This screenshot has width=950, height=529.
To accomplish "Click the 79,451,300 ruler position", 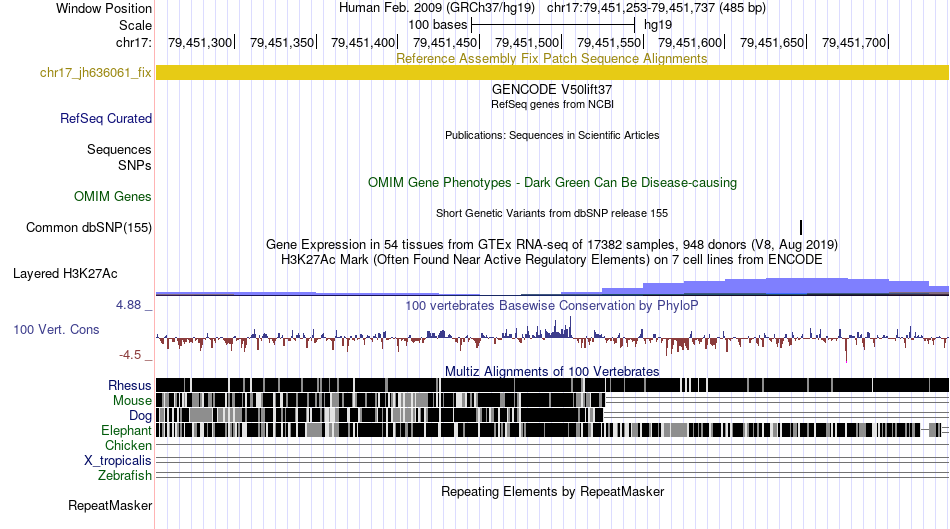I will (x=200, y=42).
